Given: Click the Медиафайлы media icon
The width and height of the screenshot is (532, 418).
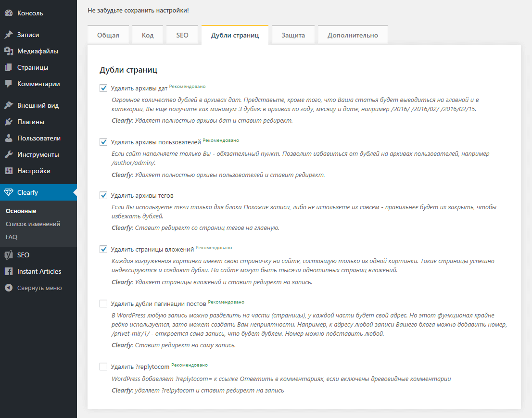Looking at the screenshot, I should point(9,51).
